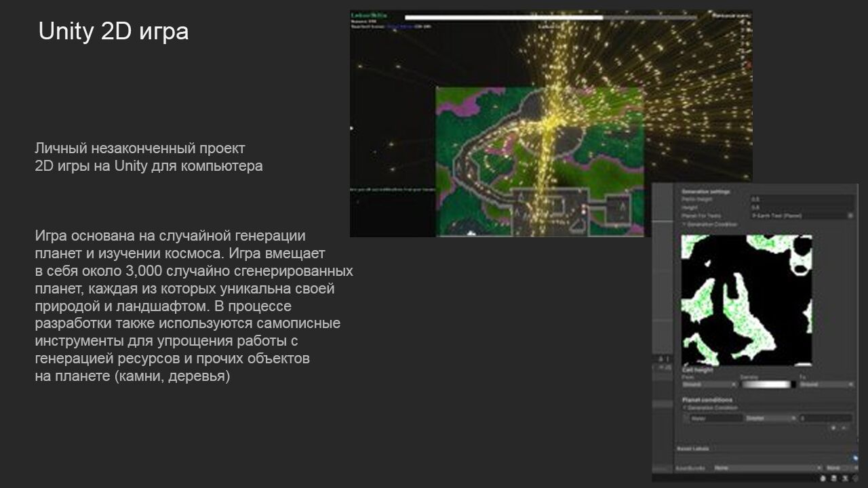The width and height of the screenshot is (868, 488).
Task: Add a new planet condition entry
Action: (x=833, y=428)
